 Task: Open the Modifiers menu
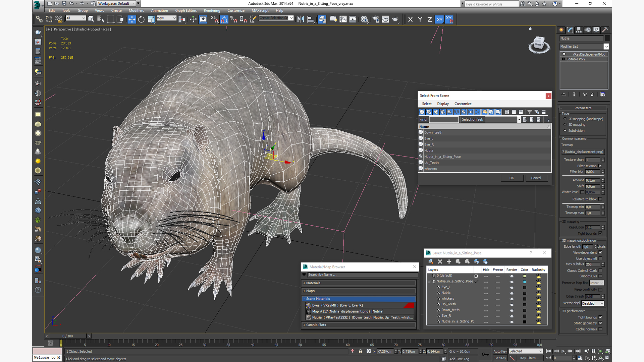click(x=136, y=10)
